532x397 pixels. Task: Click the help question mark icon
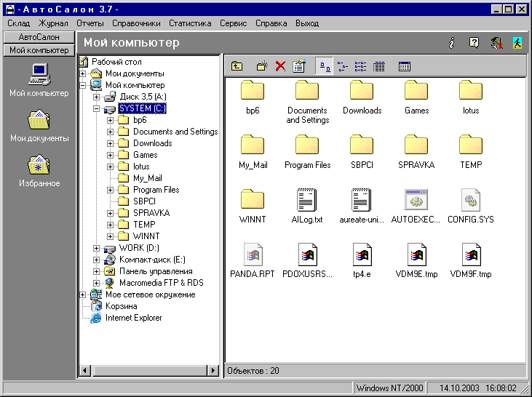point(474,43)
